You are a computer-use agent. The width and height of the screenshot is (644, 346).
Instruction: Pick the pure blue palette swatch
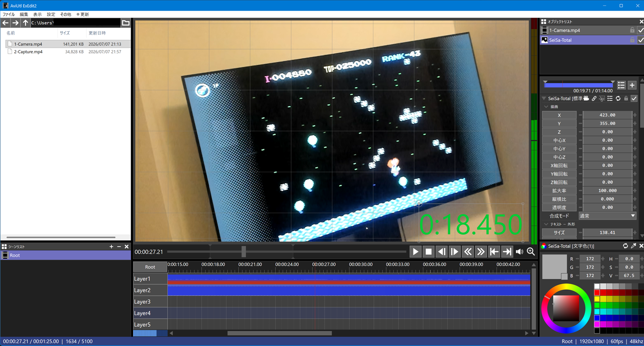[x=597, y=318]
